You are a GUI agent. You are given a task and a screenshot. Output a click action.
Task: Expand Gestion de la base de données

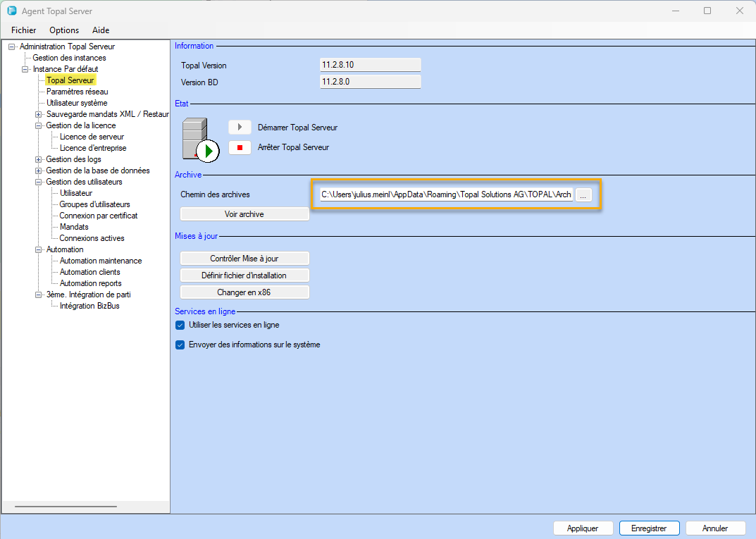(x=39, y=171)
